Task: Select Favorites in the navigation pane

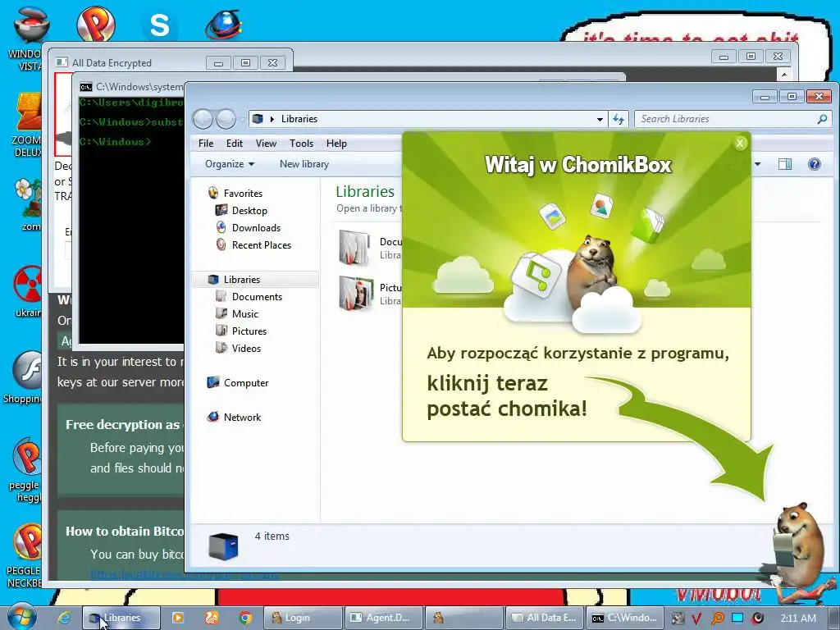Action: pyautogui.click(x=243, y=194)
